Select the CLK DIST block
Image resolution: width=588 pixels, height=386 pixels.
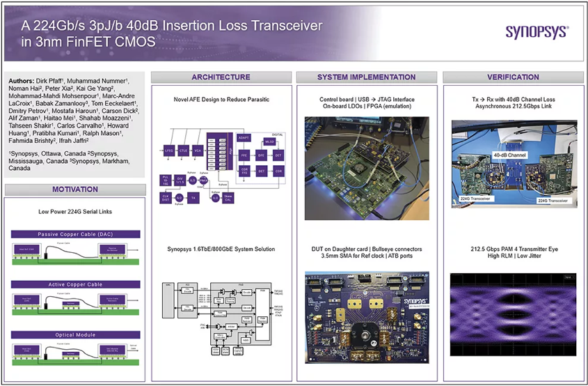tap(166, 198)
